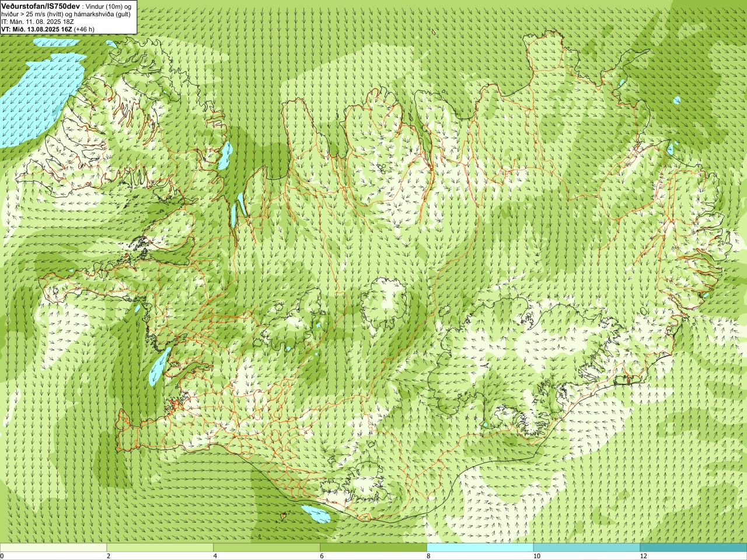
Task: Pick the pale yellow 0–2 m/s legend swatch
Action: [x=53, y=548]
